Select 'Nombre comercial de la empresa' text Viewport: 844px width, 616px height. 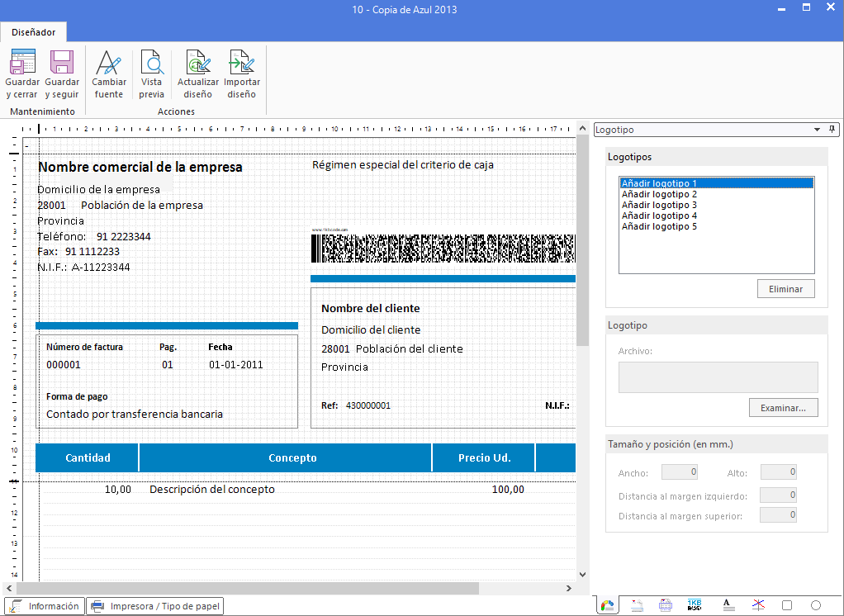(140, 167)
